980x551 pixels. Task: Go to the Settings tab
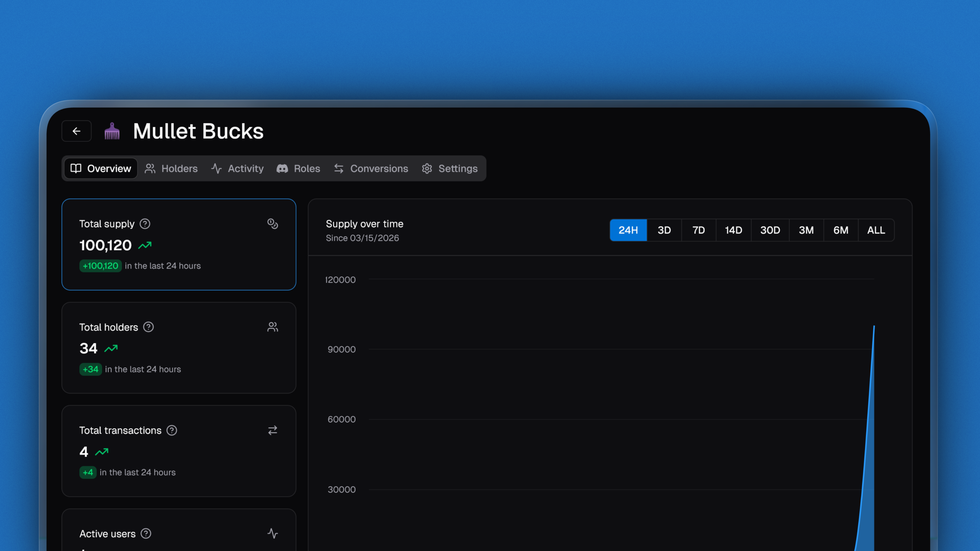pyautogui.click(x=450, y=168)
